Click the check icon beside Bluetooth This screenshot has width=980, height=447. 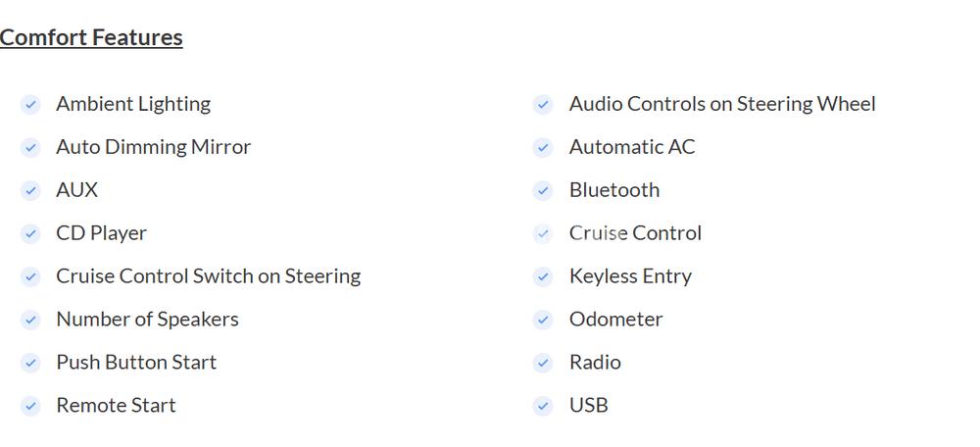(543, 191)
